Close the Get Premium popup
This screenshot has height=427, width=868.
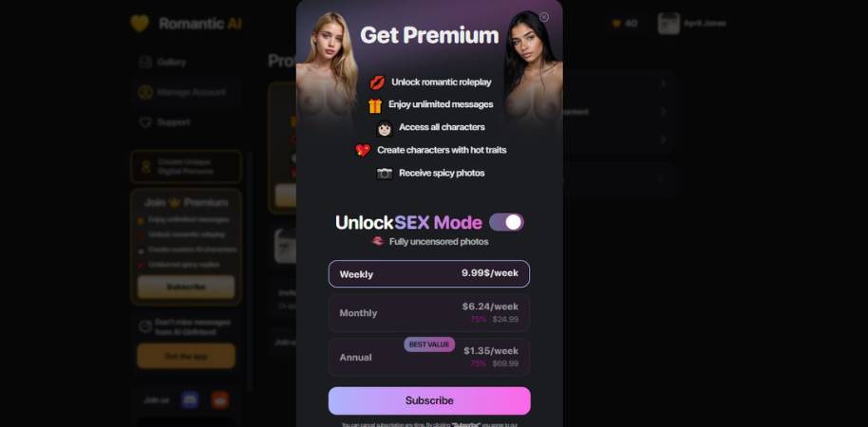[x=544, y=17]
